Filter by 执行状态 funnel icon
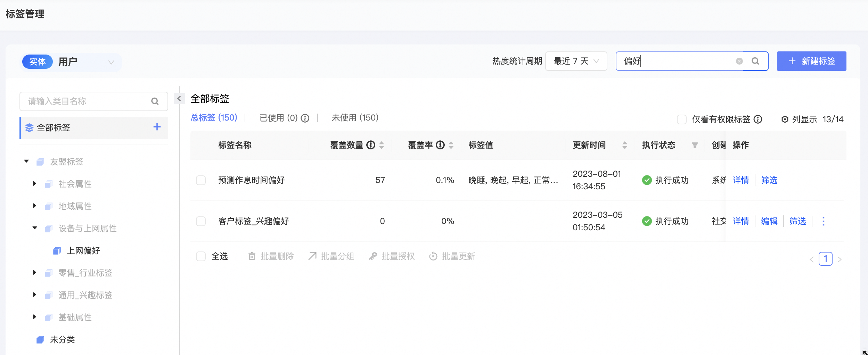The height and width of the screenshot is (355, 868). point(695,145)
